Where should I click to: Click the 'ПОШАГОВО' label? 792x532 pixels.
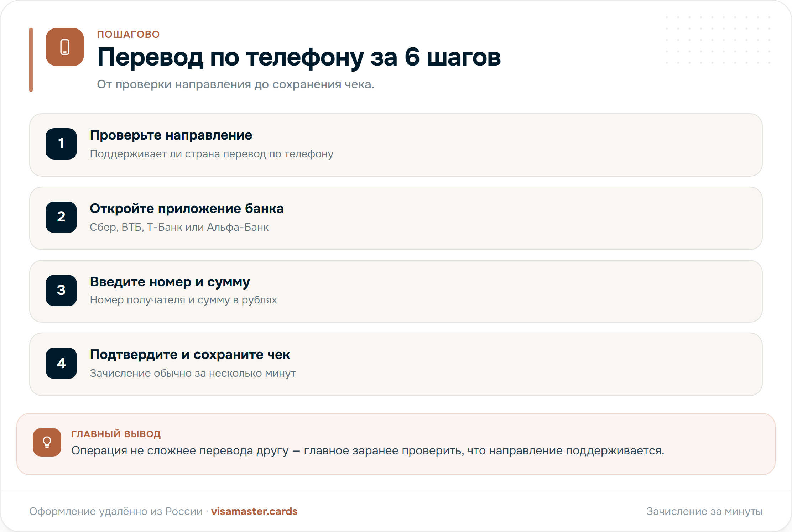point(129,34)
